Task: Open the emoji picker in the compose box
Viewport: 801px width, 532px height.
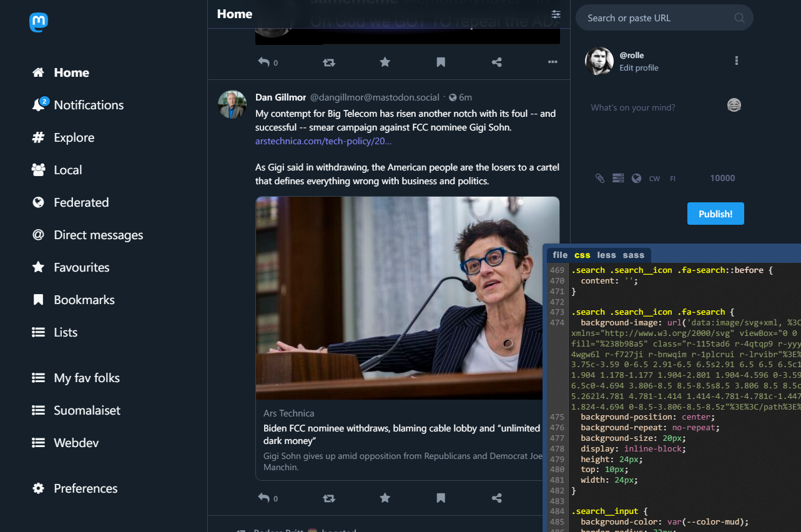Action: click(734, 106)
